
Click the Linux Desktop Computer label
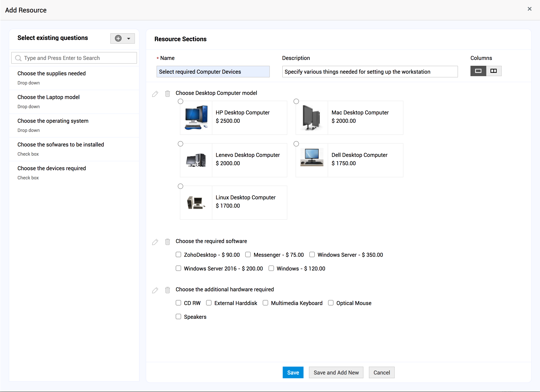click(x=245, y=197)
